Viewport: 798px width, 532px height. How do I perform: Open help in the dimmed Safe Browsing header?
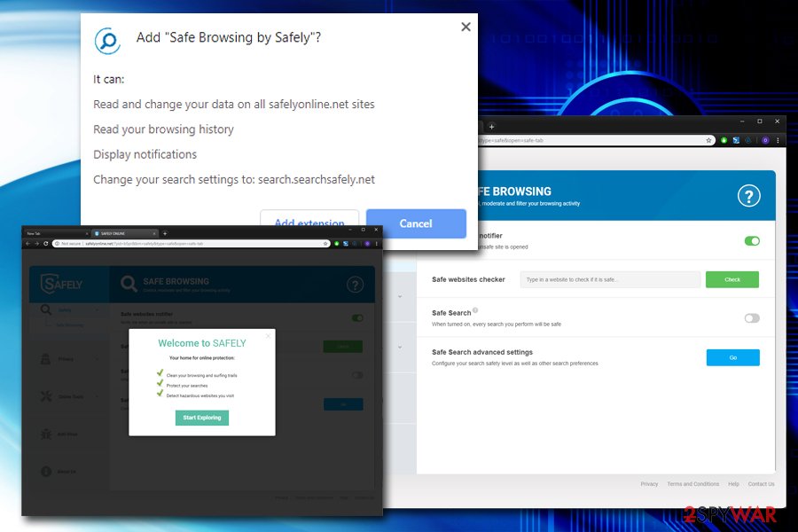click(x=356, y=285)
